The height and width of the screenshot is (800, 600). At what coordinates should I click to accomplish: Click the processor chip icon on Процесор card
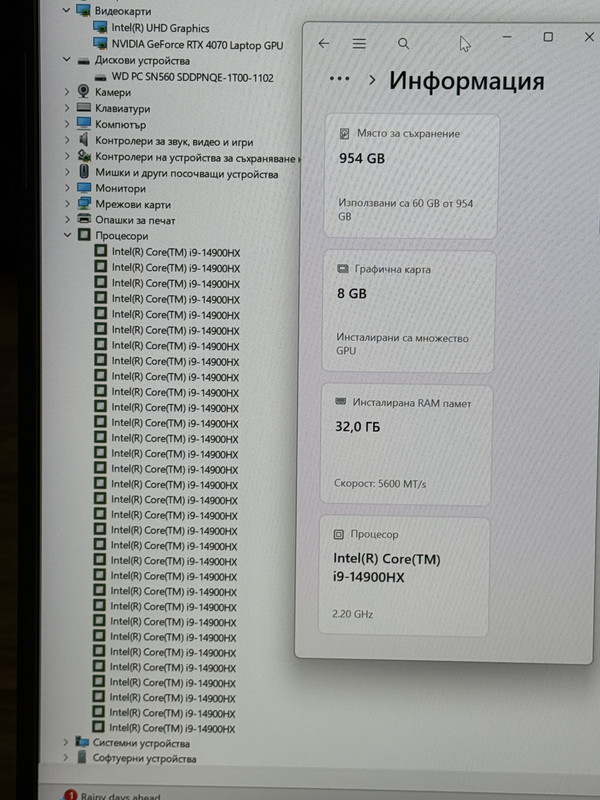[x=338, y=534]
